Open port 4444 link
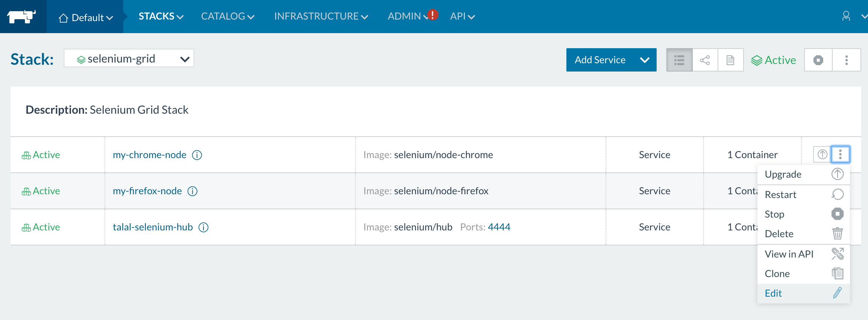868x320 pixels. click(499, 227)
